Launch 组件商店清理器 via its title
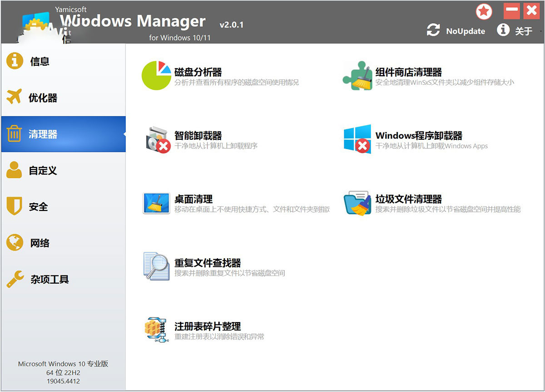This screenshot has width=545, height=392. point(409,72)
